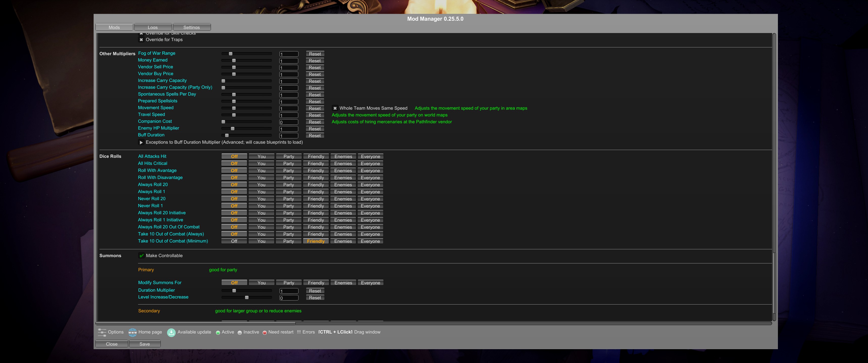Click the Options sliders icon

[102, 332]
